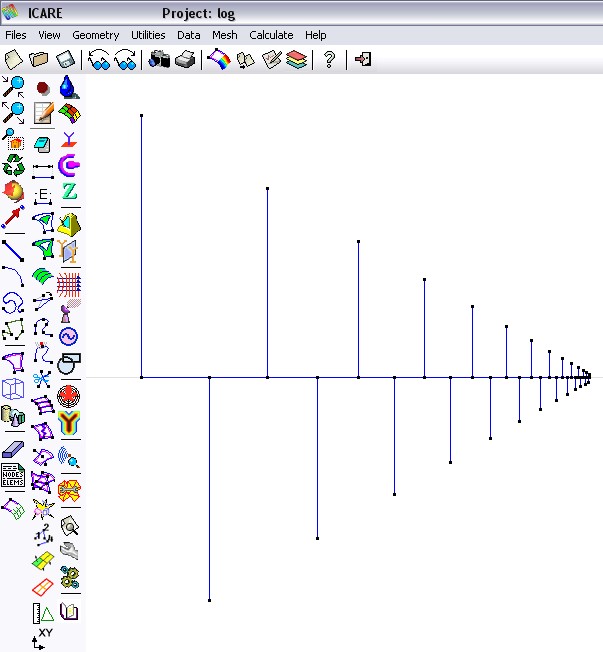Open the stacked layers icon
The image size is (603, 652).
pyautogui.click(x=297, y=60)
